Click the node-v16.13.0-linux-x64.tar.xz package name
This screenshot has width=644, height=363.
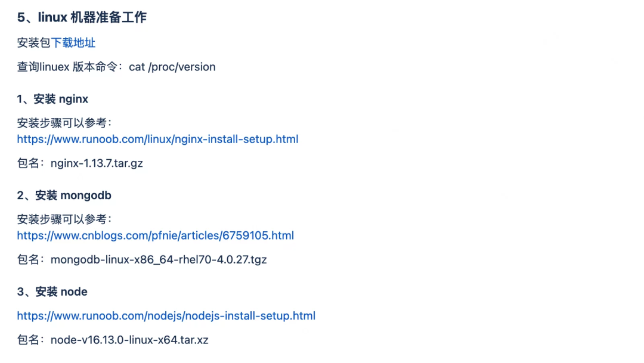129,340
